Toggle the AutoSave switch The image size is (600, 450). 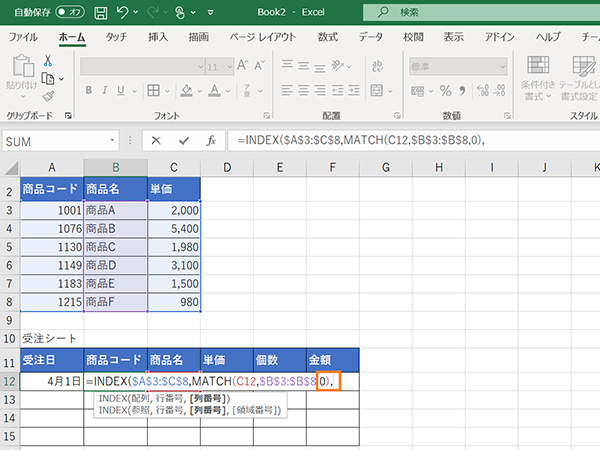[x=70, y=12]
